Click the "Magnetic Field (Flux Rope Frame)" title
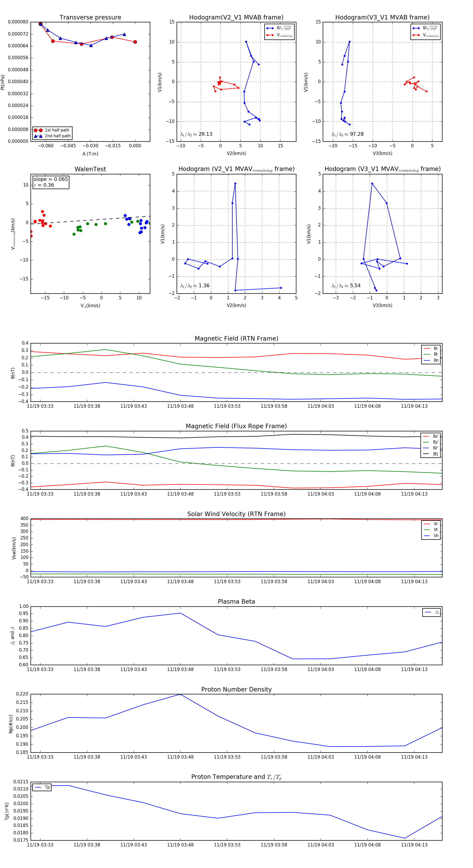The width and height of the screenshot is (473, 868). 236,426
